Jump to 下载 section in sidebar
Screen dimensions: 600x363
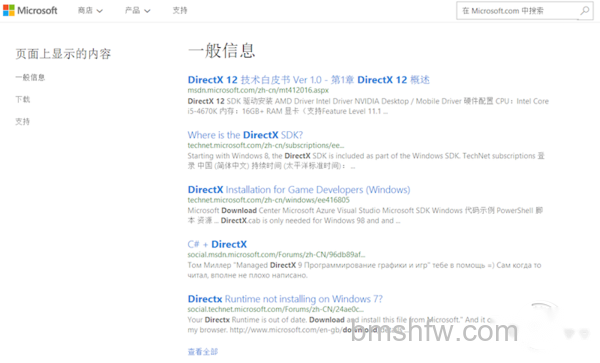pyautogui.click(x=23, y=99)
